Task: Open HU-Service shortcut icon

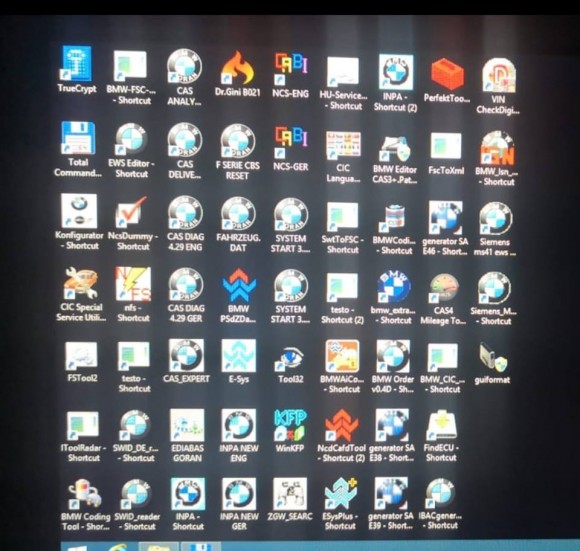Action: [343, 72]
